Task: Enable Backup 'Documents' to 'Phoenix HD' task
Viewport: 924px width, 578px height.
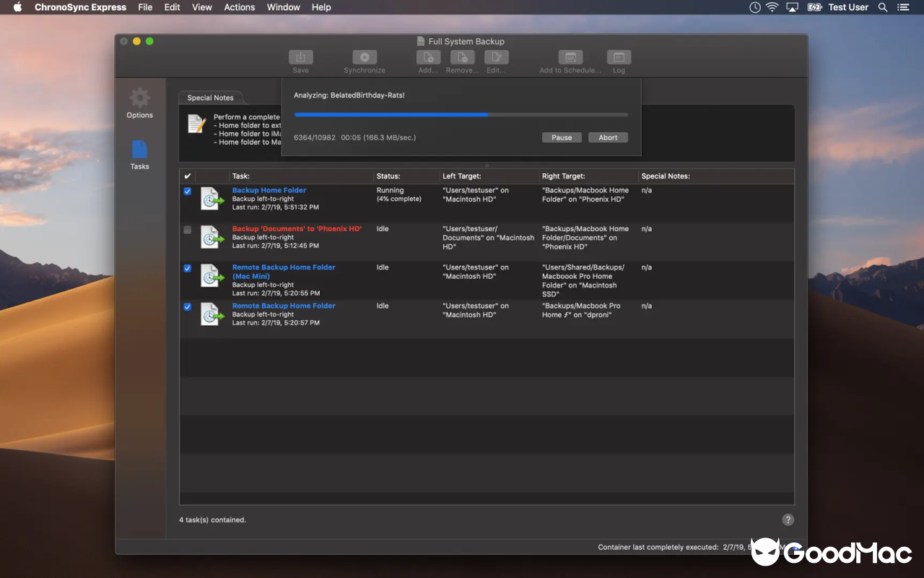Action: click(187, 230)
